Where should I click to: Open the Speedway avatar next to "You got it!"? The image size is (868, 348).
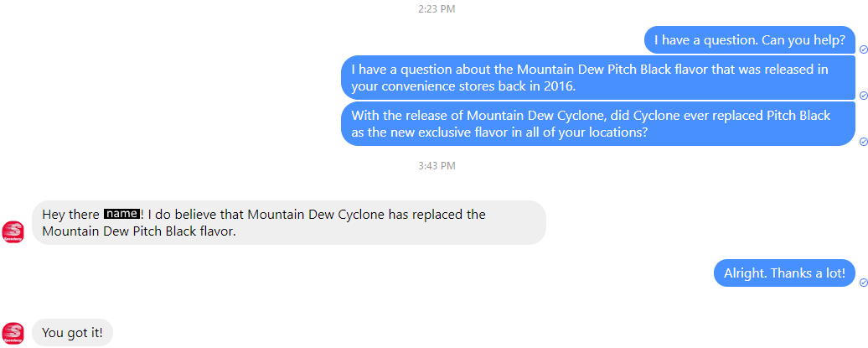[13, 332]
